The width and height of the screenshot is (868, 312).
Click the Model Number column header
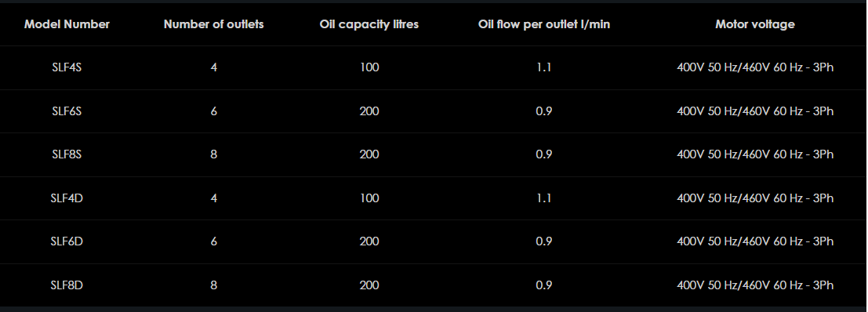coord(67,24)
